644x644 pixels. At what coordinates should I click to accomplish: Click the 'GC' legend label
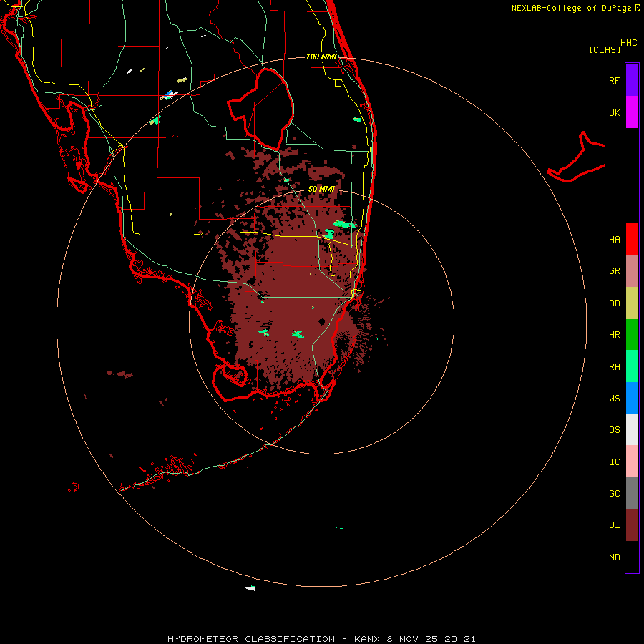[615, 494]
